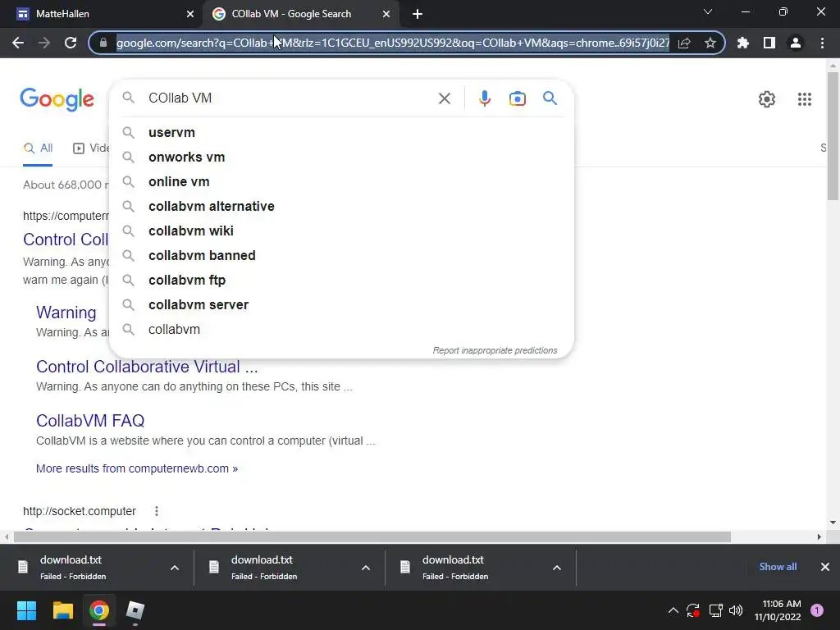
Task: Click Report inappropriate predictions
Action: point(495,350)
